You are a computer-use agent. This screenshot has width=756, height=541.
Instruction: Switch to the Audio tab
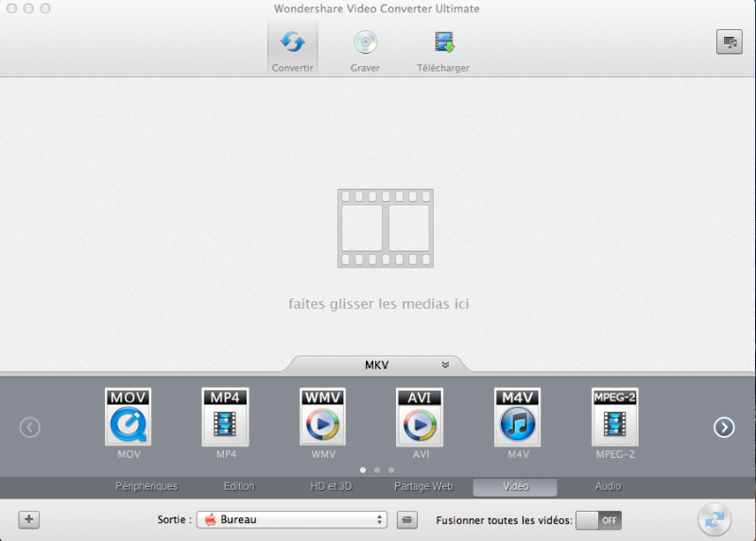[x=608, y=486]
